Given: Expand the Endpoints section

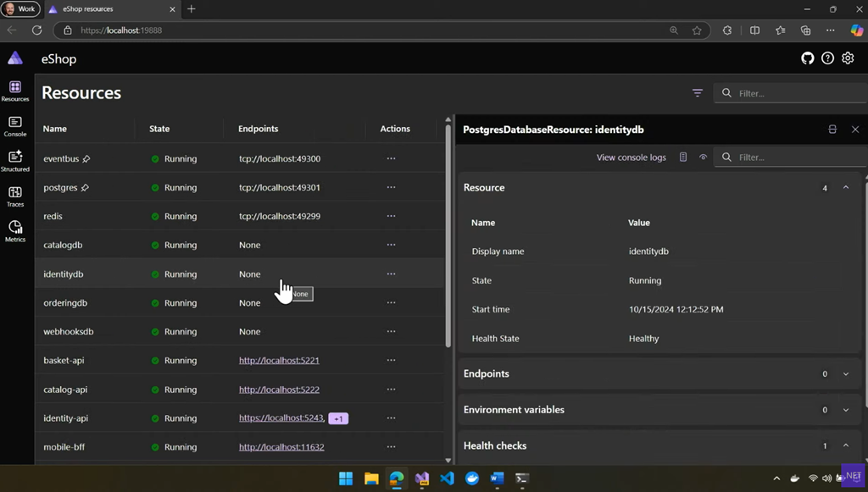Looking at the screenshot, I should [x=845, y=374].
